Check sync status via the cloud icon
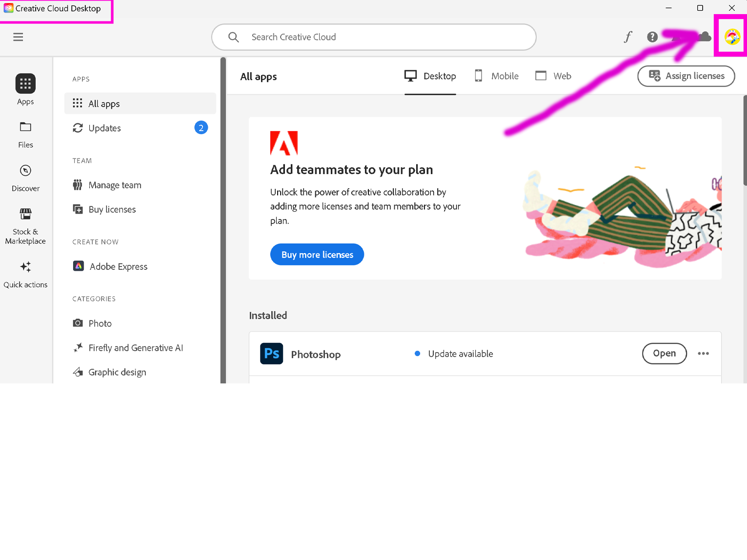 coord(705,37)
